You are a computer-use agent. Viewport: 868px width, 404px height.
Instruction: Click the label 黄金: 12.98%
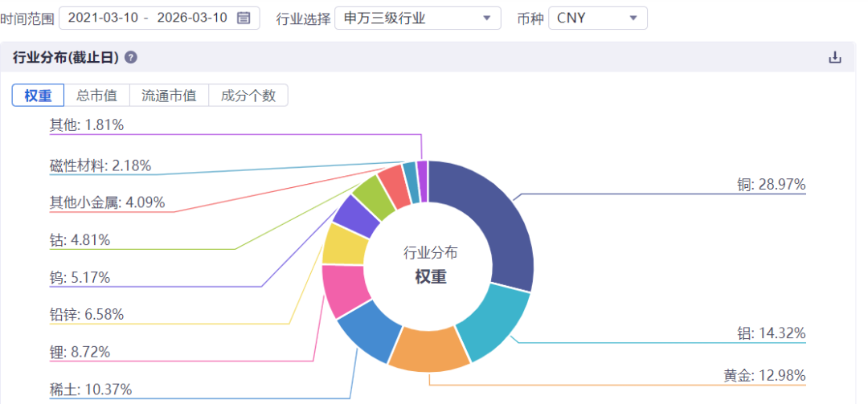click(x=764, y=375)
